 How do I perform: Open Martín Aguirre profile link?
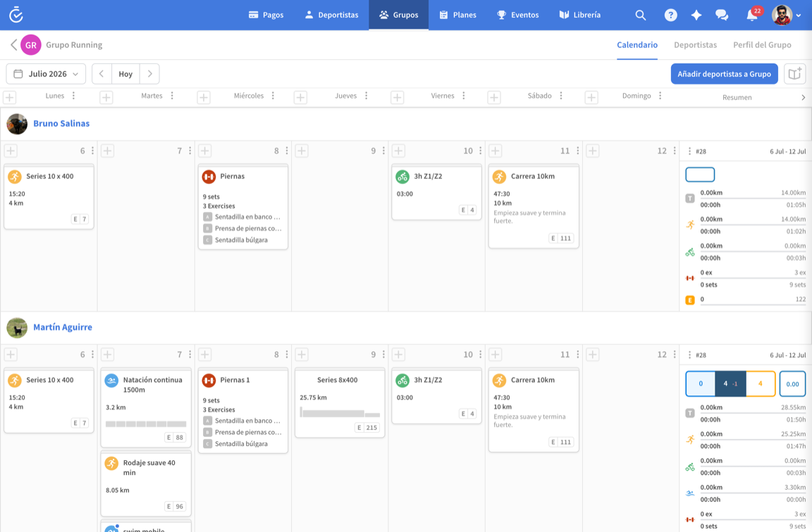pos(63,328)
